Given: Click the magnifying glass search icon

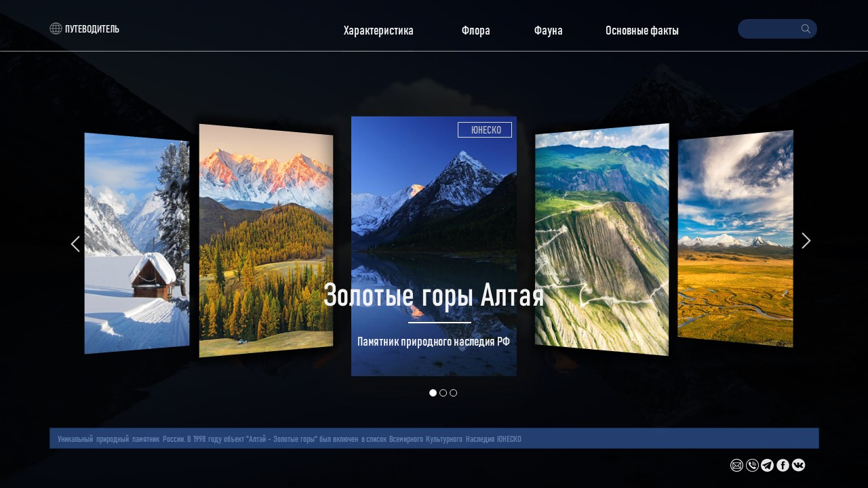Looking at the screenshot, I should [806, 28].
